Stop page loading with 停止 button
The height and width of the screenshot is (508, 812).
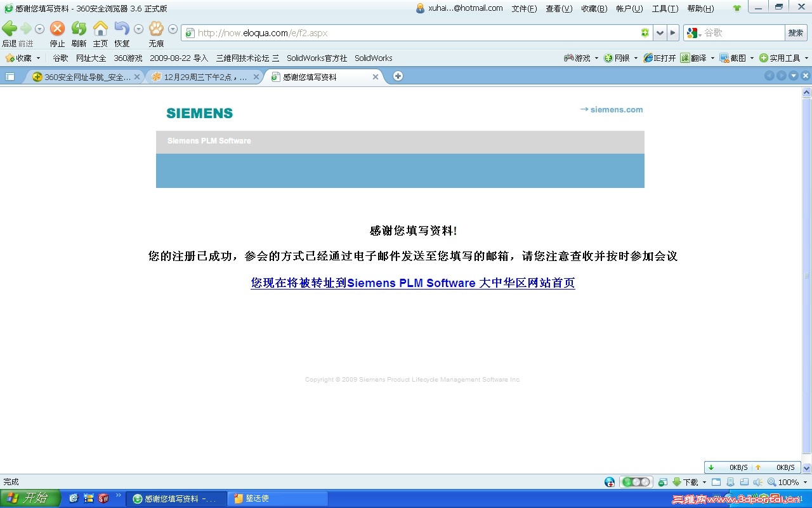click(x=57, y=29)
